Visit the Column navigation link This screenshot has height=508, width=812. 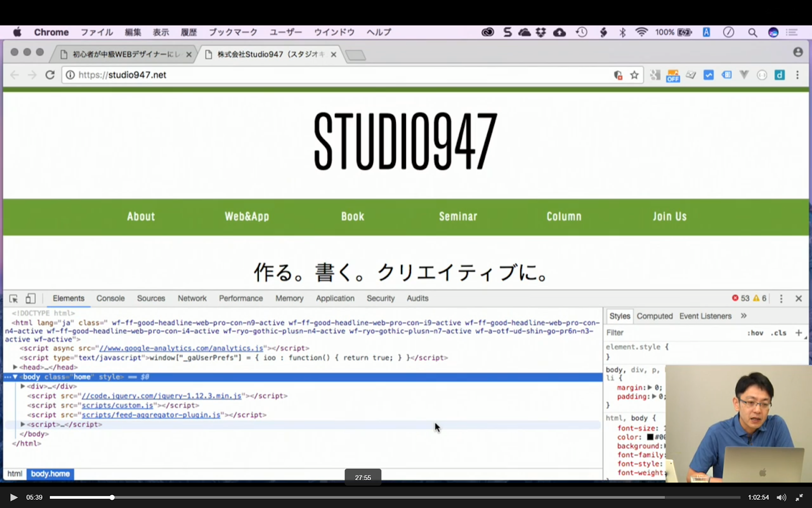[564, 216]
